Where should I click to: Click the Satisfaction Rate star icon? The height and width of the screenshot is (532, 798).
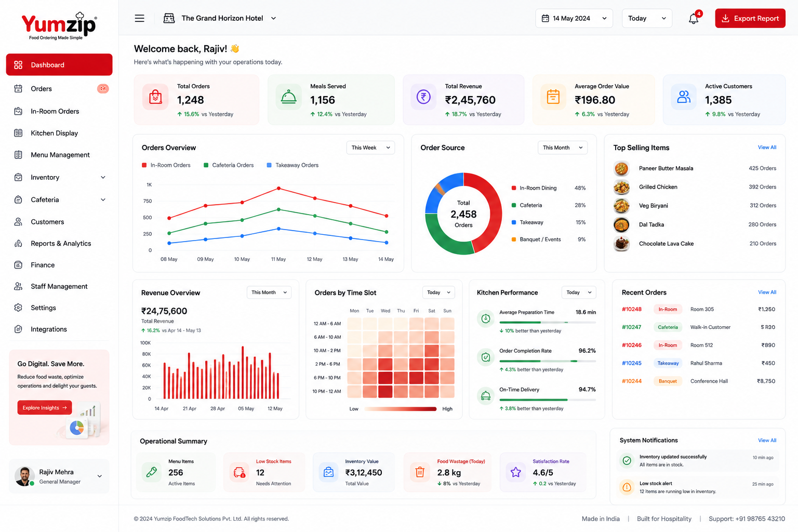click(515, 472)
